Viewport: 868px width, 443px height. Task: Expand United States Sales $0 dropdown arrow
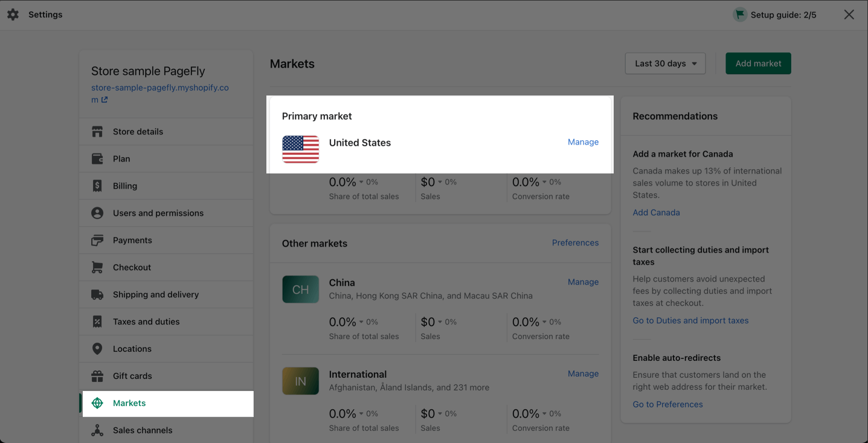[x=440, y=182]
